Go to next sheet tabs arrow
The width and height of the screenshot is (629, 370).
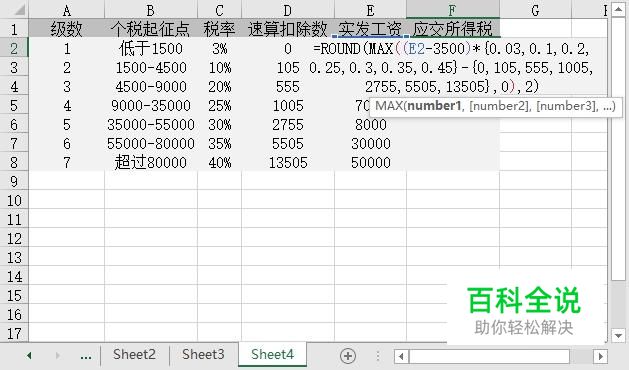58,356
